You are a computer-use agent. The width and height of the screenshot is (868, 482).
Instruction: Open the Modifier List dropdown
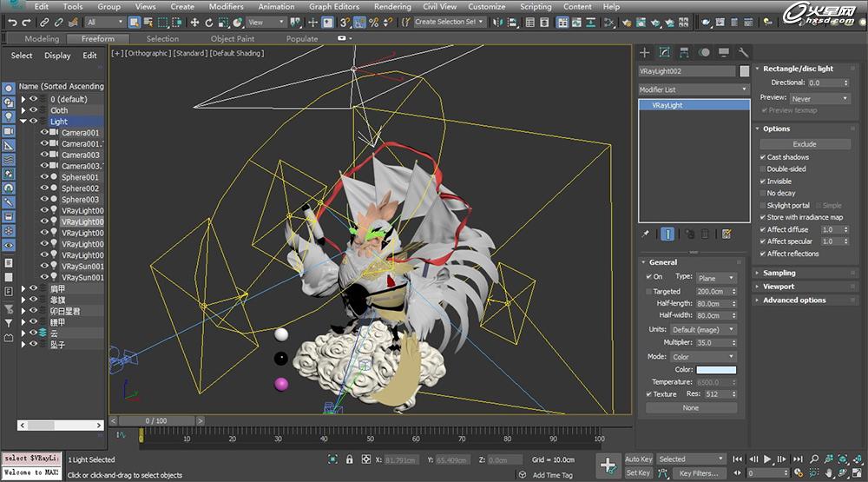click(694, 89)
